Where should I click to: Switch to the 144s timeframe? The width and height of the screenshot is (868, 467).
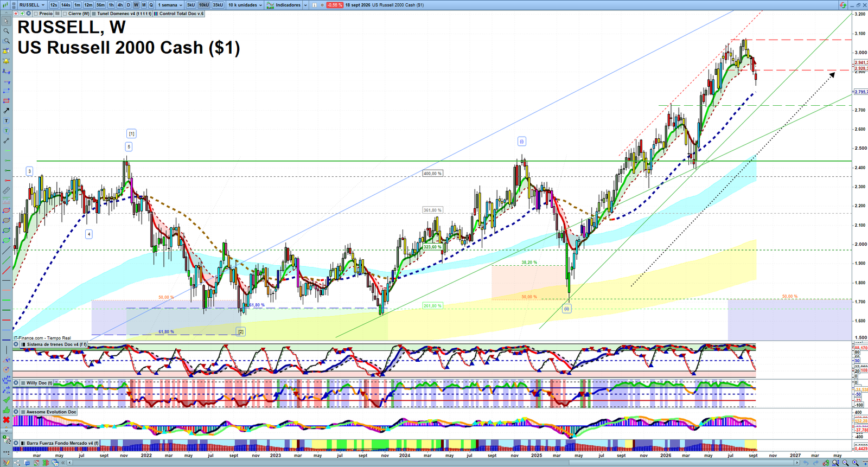click(66, 5)
